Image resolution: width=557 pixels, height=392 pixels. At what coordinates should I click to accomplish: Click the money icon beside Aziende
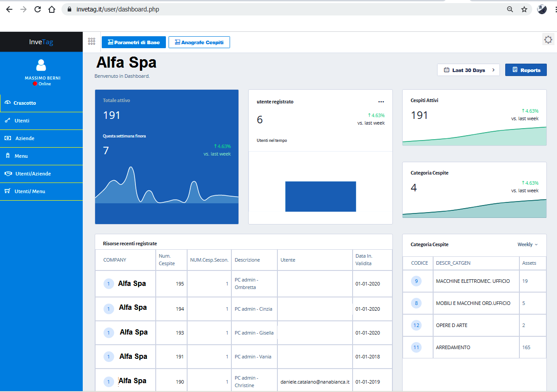pyautogui.click(x=8, y=138)
